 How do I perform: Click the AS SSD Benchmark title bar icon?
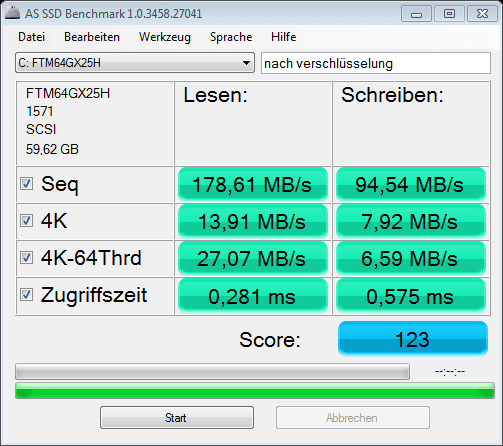click(13, 13)
